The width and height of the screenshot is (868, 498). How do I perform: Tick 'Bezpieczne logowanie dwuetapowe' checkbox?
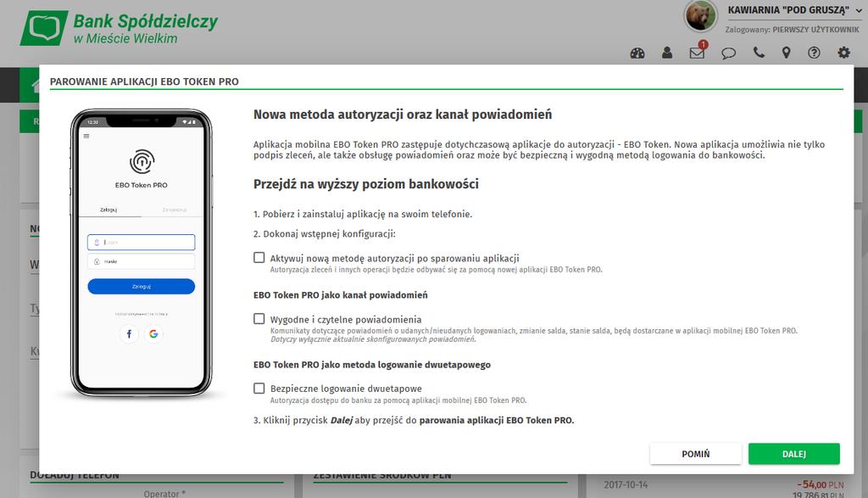(259, 389)
